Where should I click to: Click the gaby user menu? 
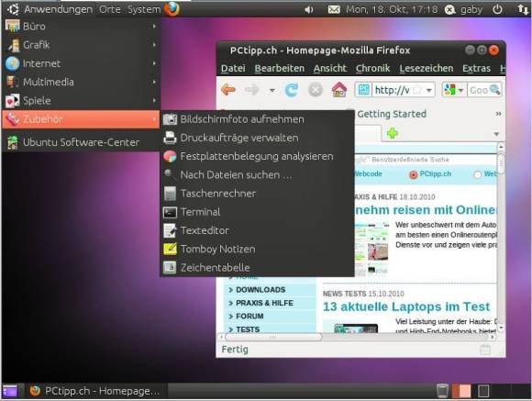pyautogui.click(x=471, y=9)
